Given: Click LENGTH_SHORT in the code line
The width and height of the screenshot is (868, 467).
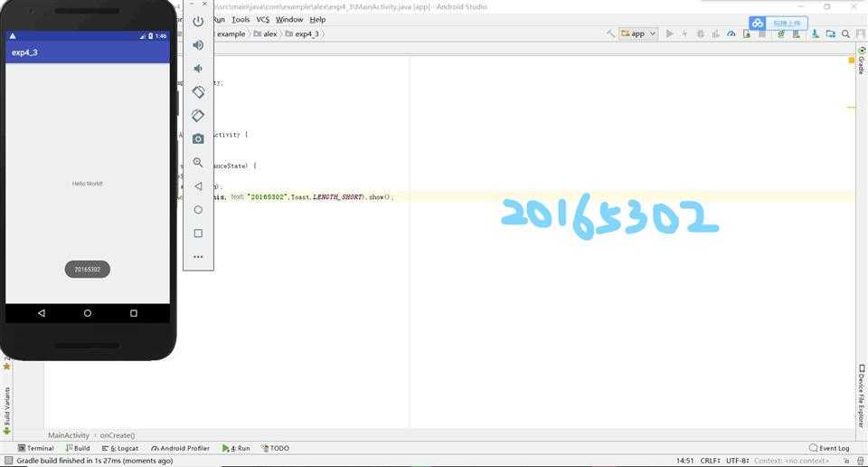Looking at the screenshot, I should [x=337, y=196].
